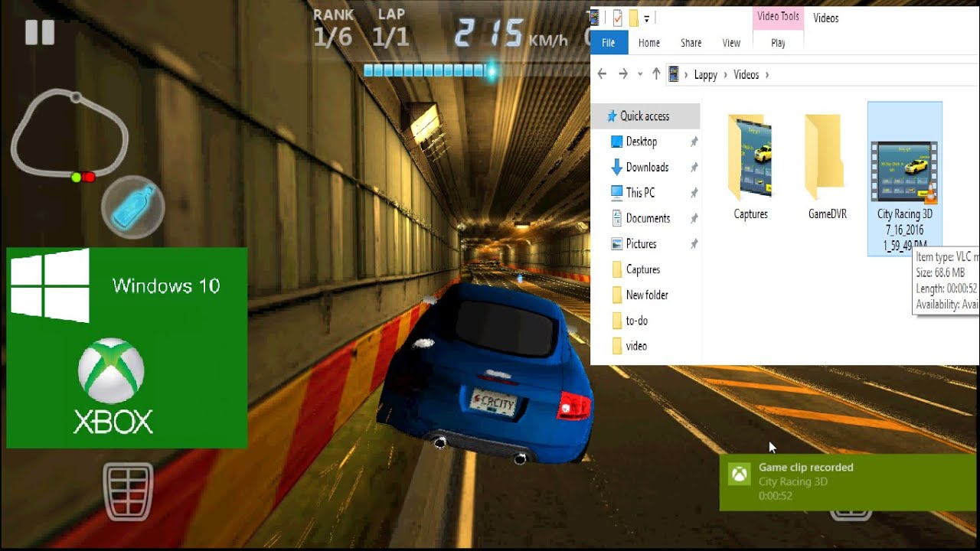Pause the racing game
This screenshot has width=980, height=551.
39,33
